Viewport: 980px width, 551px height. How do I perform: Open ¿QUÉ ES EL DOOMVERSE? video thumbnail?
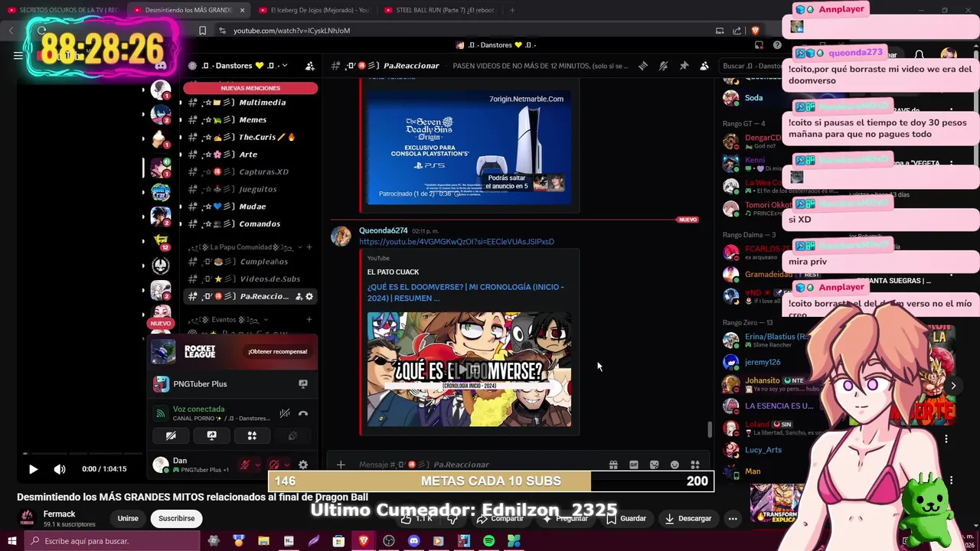click(469, 369)
